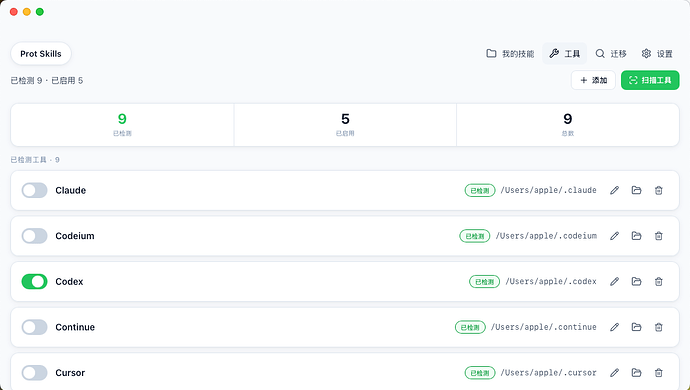Minimize the window with yellow button

(27, 12)
